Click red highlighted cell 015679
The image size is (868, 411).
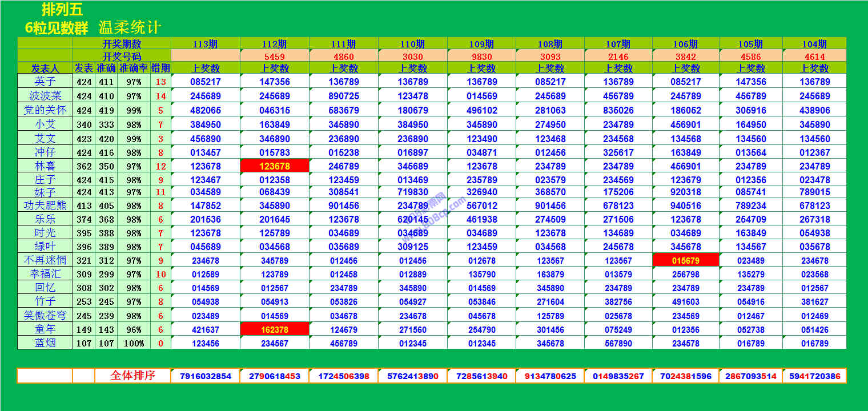685,261
